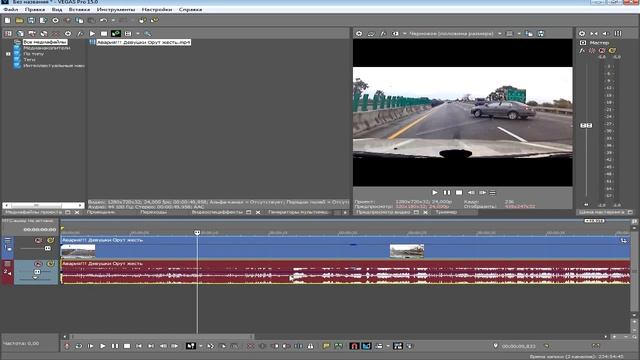
Task: Toggle snapping magnet in bottom toolbar
Action: click(x=354, y=346)
